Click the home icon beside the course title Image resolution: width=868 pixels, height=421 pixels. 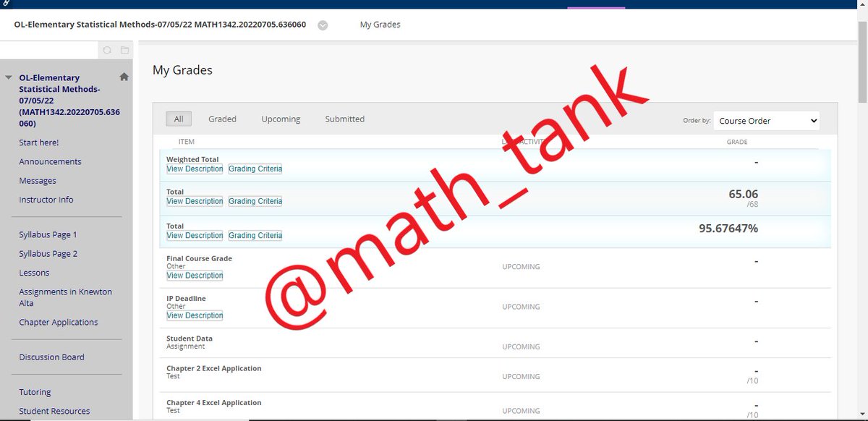[x=124, y=75]
